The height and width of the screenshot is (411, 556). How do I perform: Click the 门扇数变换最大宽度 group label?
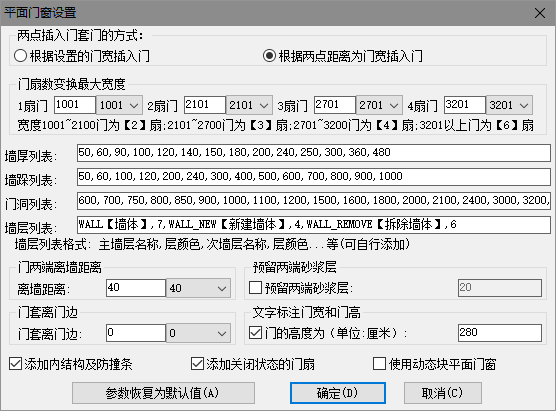coord(72,84)
